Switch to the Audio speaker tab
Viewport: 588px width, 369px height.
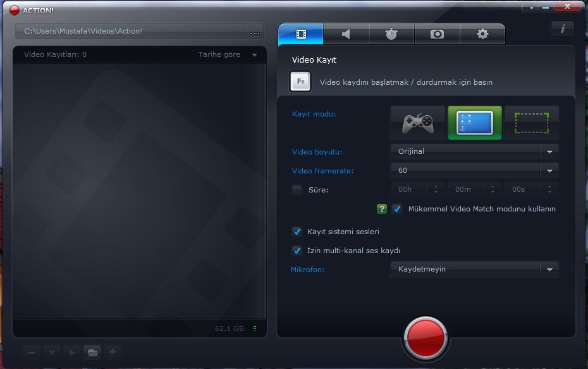point(346,34)
